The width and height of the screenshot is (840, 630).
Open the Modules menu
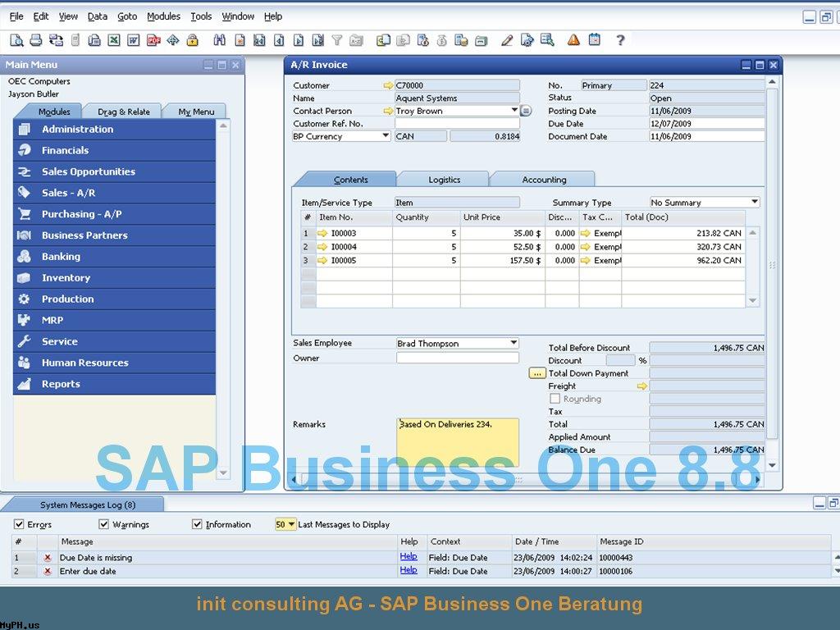pyautogui.click(x=164, y=16)
